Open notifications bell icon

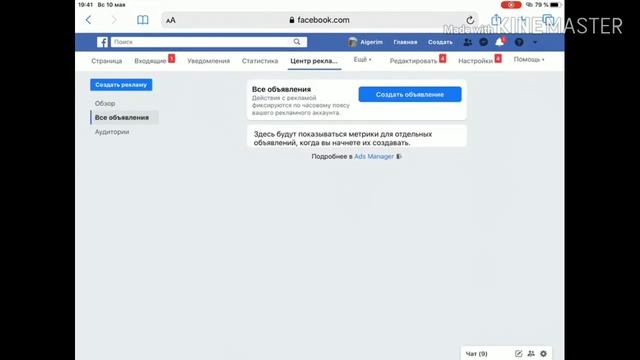pos(500,42)
